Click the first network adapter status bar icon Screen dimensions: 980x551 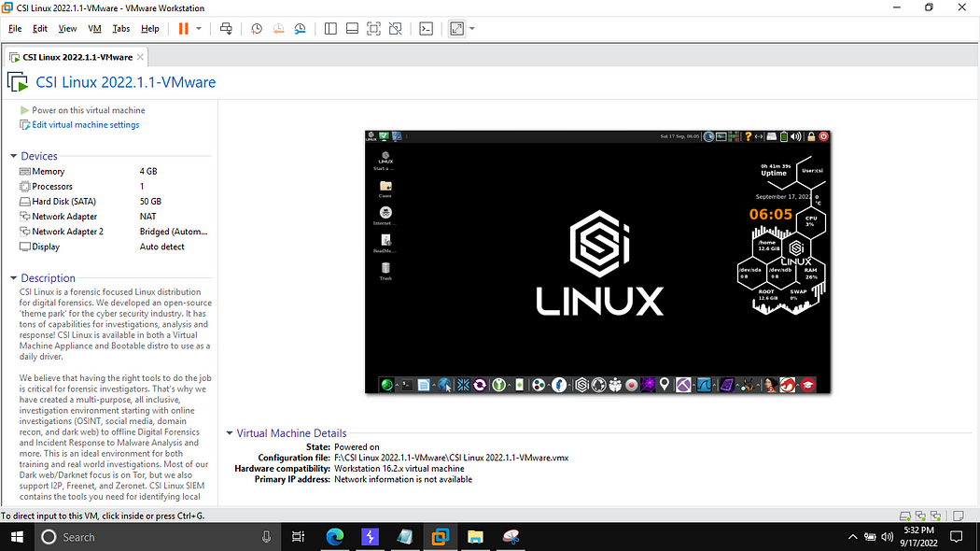pos(920,516)
